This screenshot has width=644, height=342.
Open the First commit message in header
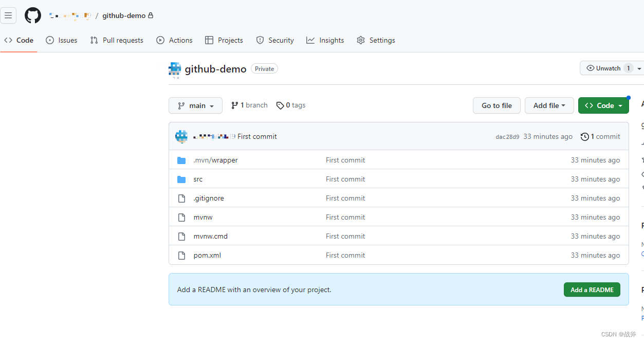point(257,136)
